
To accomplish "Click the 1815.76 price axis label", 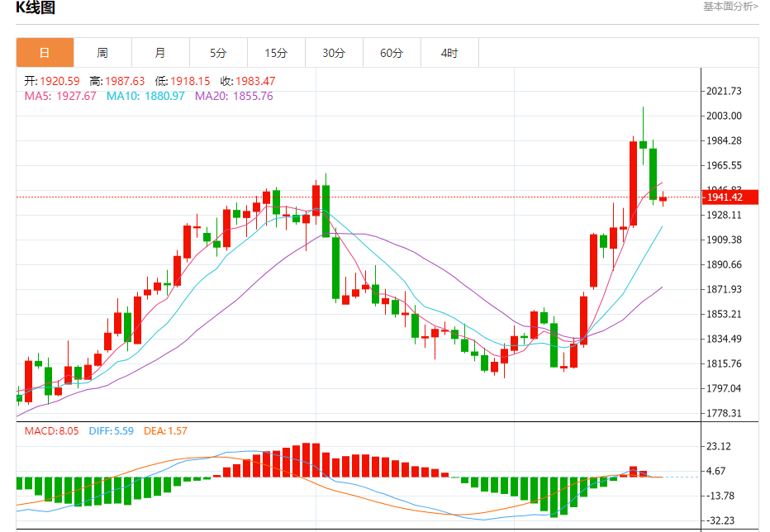I will pos(724,363).
